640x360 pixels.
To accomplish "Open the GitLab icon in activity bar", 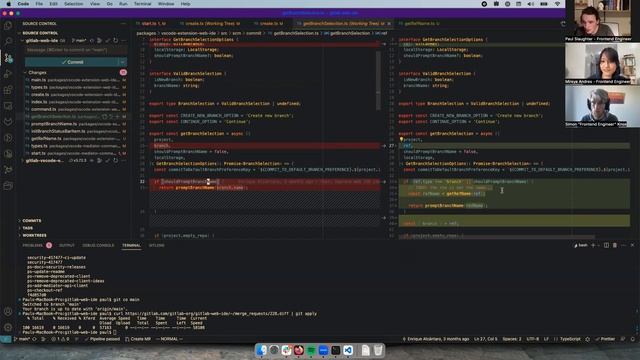I will pos(8,122).
